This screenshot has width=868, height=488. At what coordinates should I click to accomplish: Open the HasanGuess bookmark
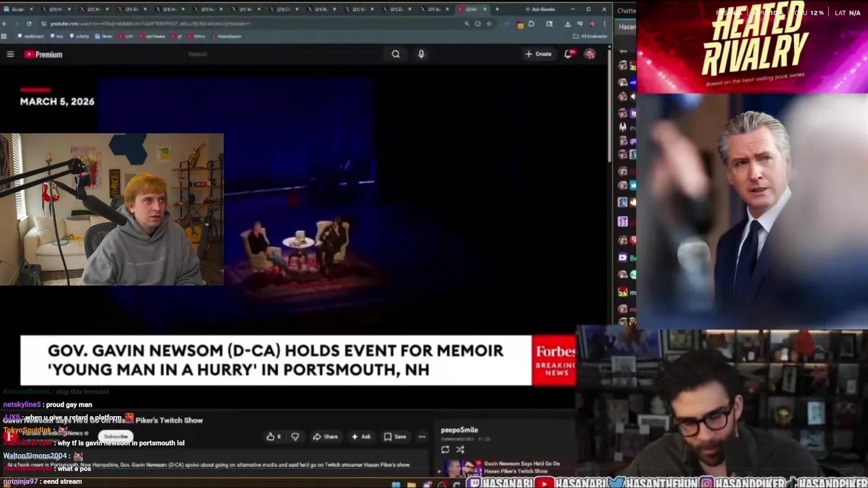pyautogui.click(x=226, y=37)
